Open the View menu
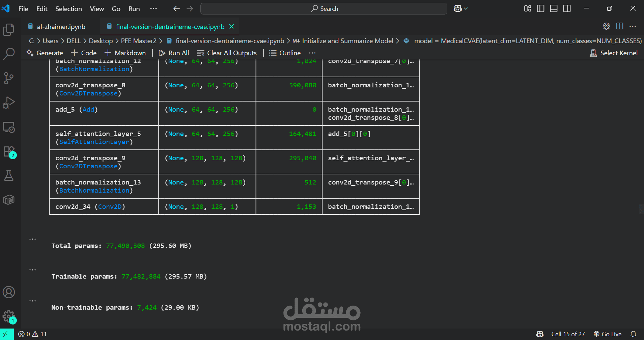The width and height of the screenshot is (644, 340). 97,9
